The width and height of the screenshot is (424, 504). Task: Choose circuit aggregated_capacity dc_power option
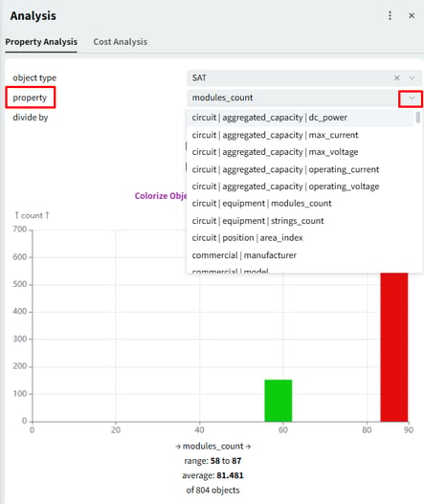tap(300, 118)
